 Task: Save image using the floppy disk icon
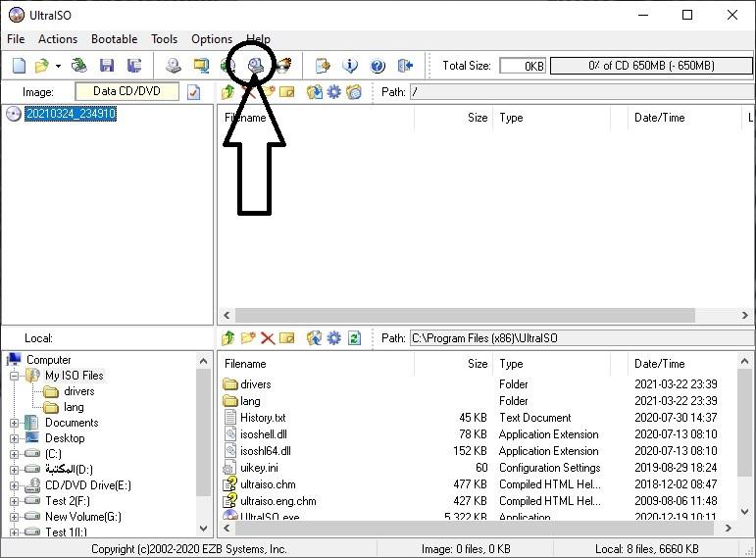tap(107, 65)
